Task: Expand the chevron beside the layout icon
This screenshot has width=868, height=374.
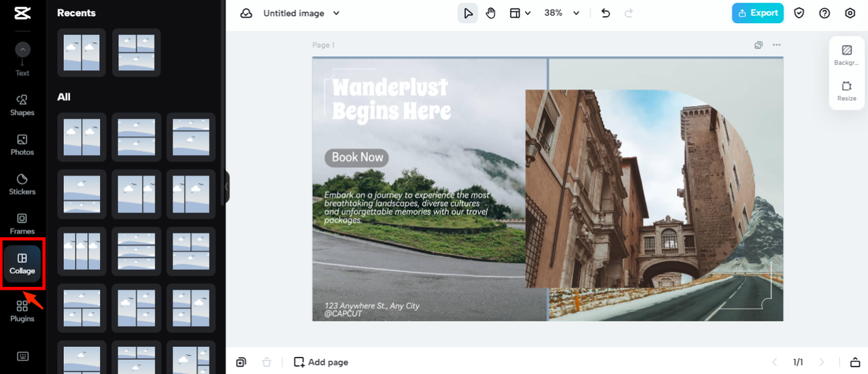Action: (x=528, y=14)
